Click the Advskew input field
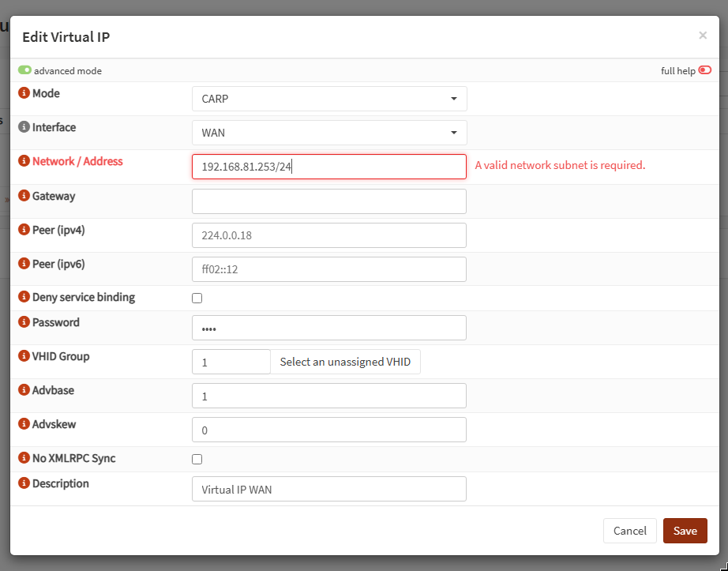728x571 pixels. 329,430
